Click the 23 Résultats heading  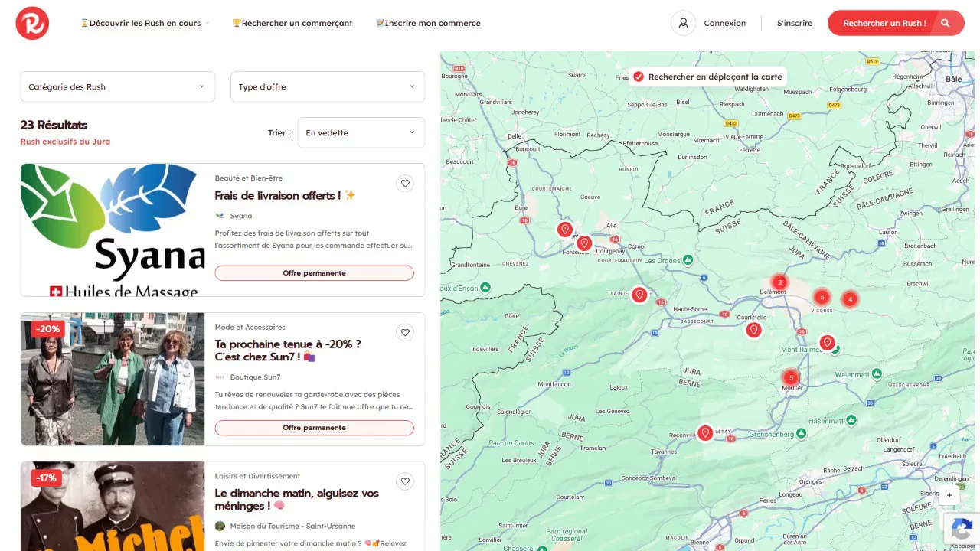54,125
